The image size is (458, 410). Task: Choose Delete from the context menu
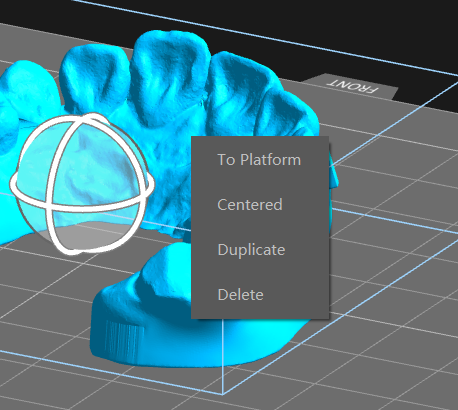tap(240, 295)
